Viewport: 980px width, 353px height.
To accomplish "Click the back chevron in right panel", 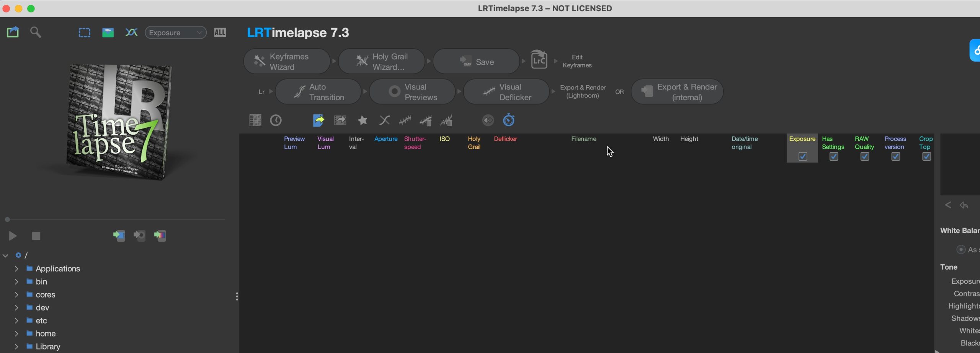I will [x=948, y=205].
